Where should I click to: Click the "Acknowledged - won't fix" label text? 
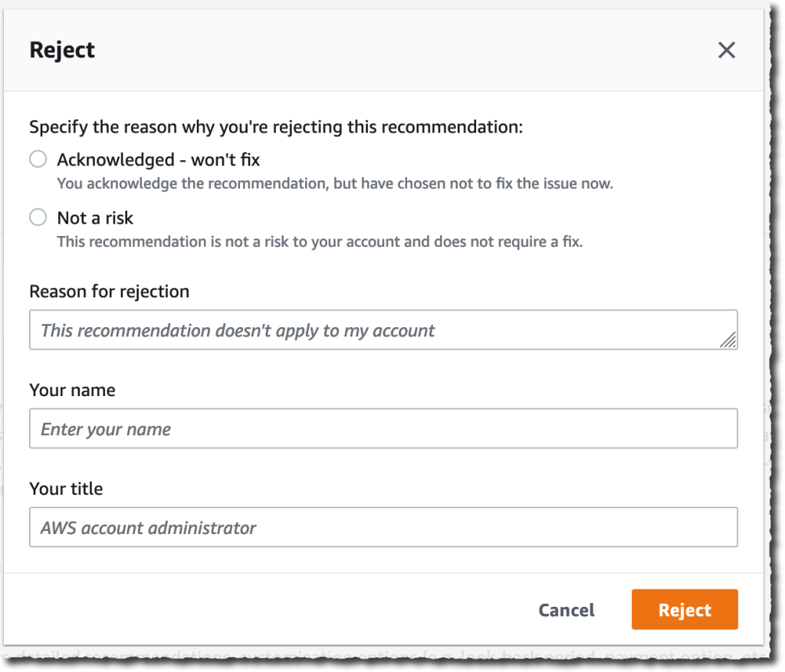pos(158,159)
